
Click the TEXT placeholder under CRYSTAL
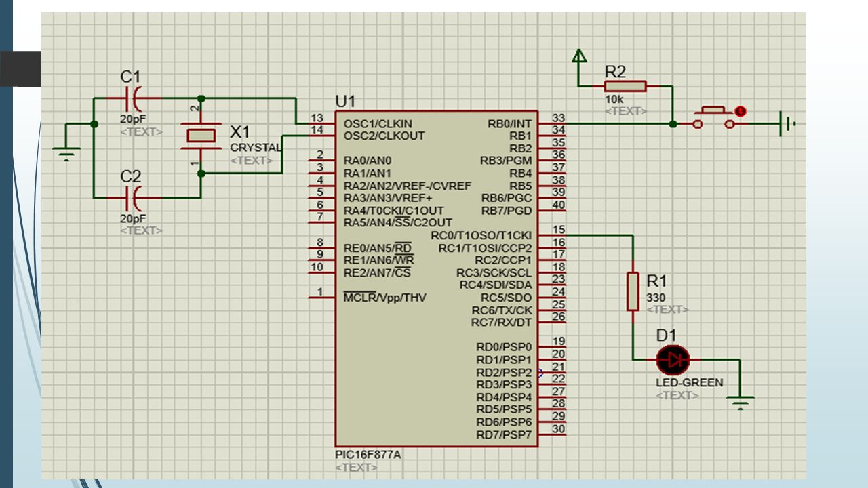[x=252, y=161]
